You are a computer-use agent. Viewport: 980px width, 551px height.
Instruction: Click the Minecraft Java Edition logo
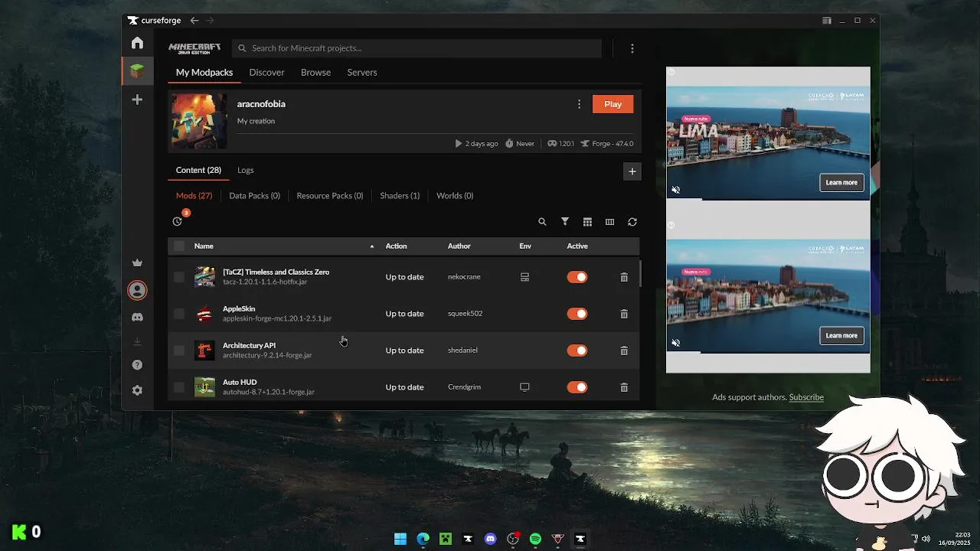[194, 47]
